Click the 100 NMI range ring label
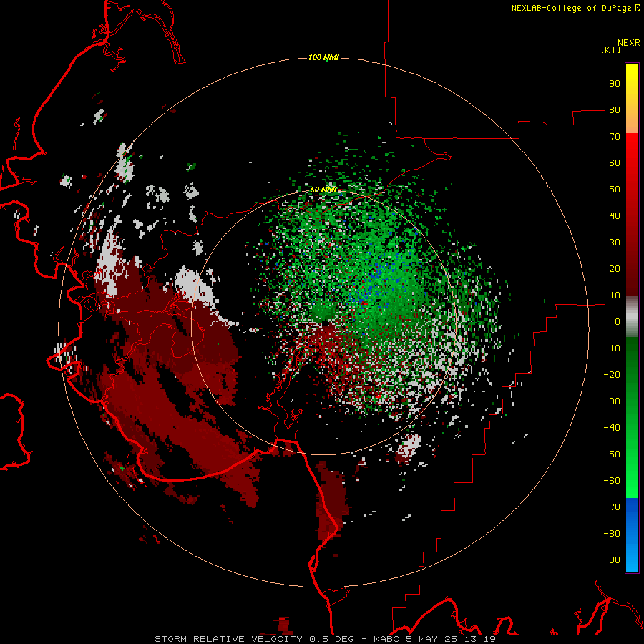The width and height of the screenshot is (644, 644). pyautogui.click(x=323, y=57)
